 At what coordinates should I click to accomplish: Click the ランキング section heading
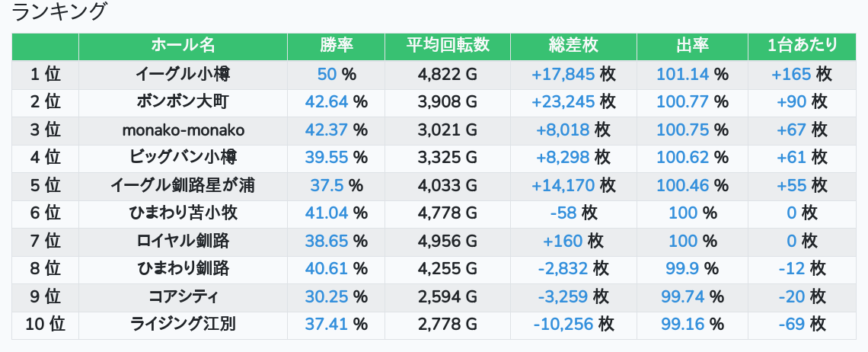point(60,12)
